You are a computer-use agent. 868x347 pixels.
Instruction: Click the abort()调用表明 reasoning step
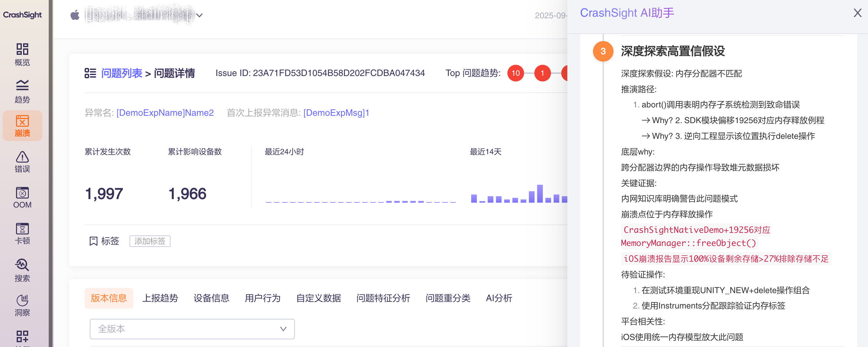pyautogui.click(x=721, y=105)
